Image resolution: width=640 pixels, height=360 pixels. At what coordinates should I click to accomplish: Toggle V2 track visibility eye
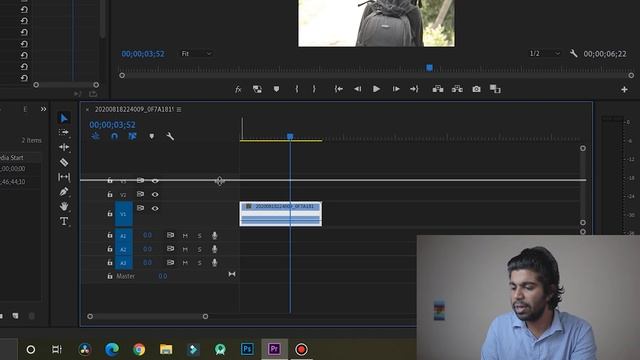click(155, 195)
